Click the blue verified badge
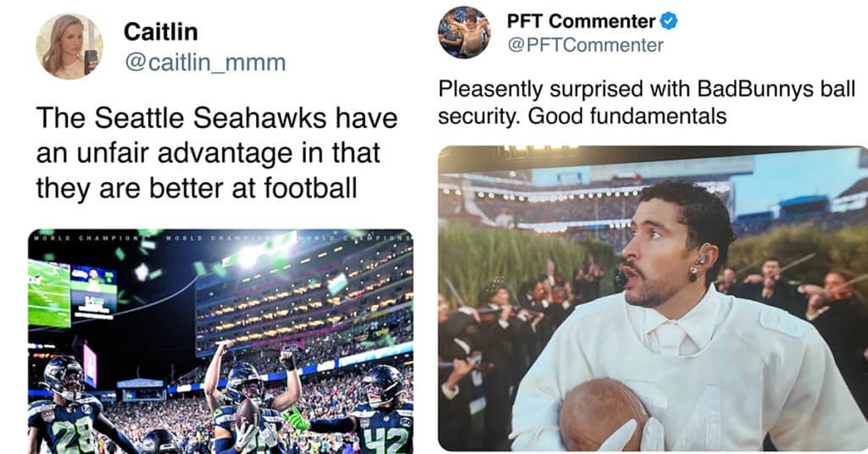 [669, 21]
